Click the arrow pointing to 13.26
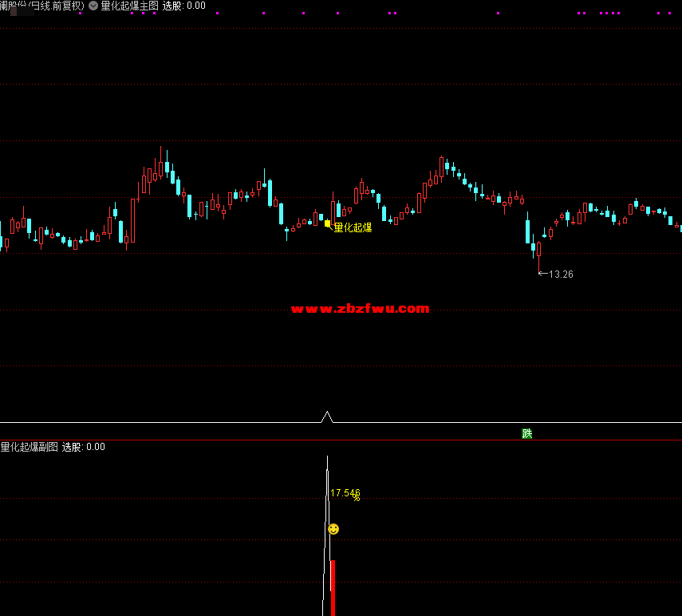This screenshot has height=616, width=682. click(542, 274)
